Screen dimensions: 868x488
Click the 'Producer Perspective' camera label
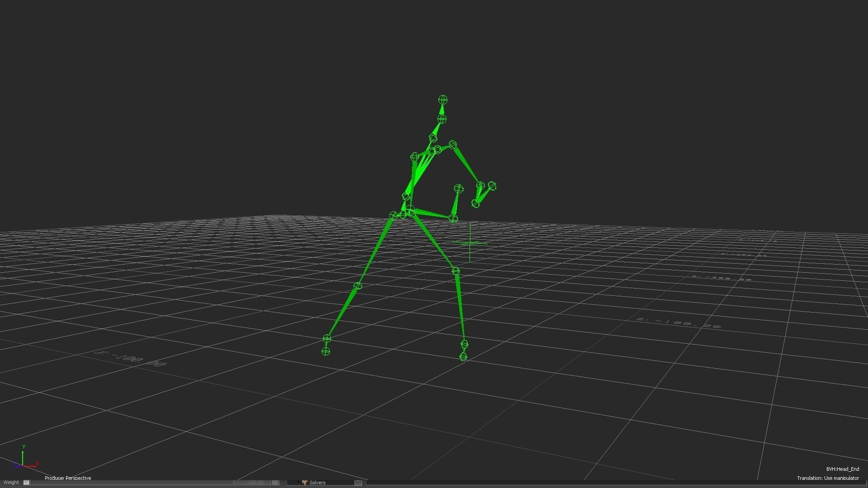pos(68,478)
